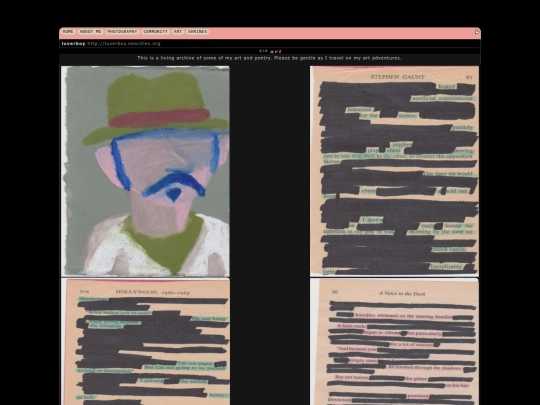
Task: Go to the ABOUT ME page
Action: [x=90, y=31]
